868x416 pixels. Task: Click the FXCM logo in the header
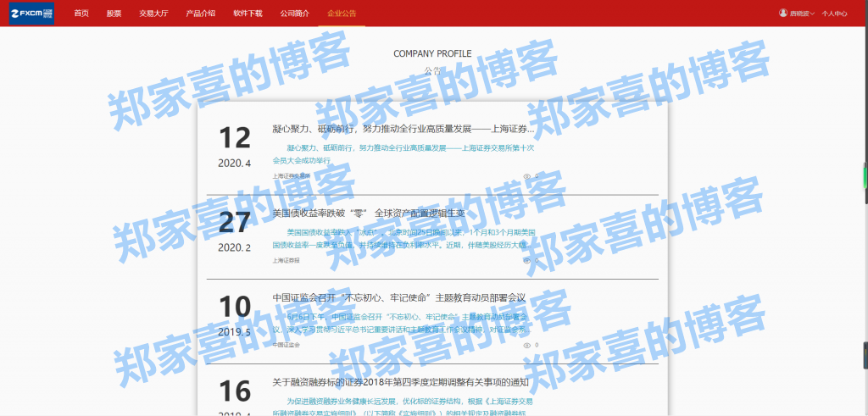click(31, 14)
